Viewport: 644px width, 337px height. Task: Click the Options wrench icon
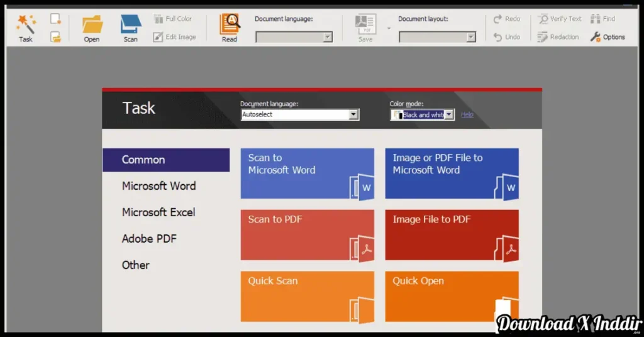[596, 37]
